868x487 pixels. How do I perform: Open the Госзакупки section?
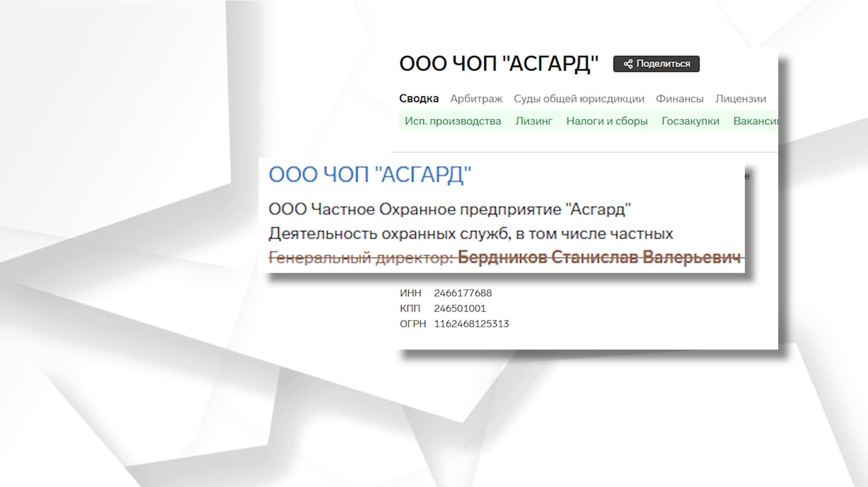690,121
